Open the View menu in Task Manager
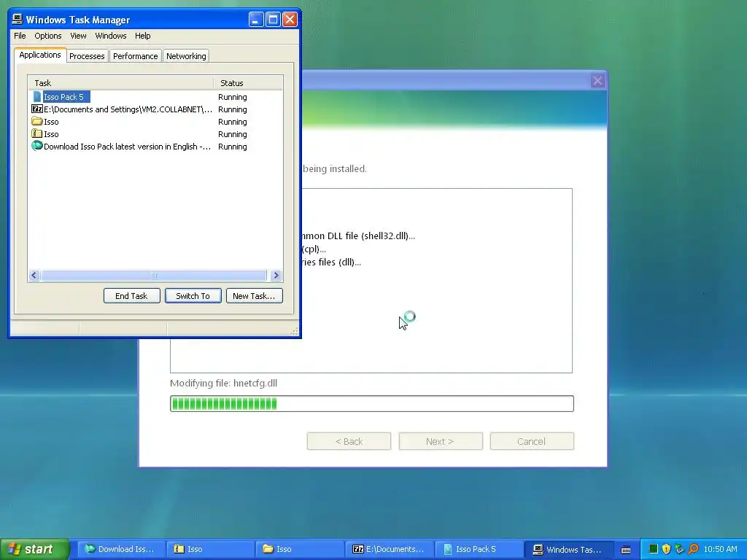The height and width of the screenshot is (560, 747). coord(78,36)
